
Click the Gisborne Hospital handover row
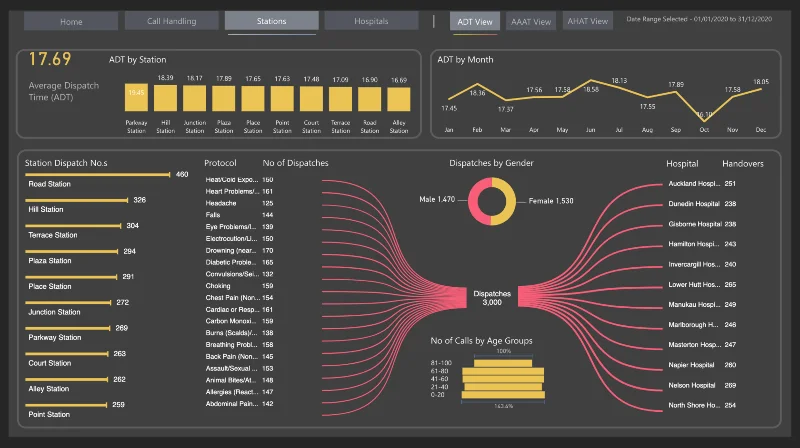(x=702, y=224)
